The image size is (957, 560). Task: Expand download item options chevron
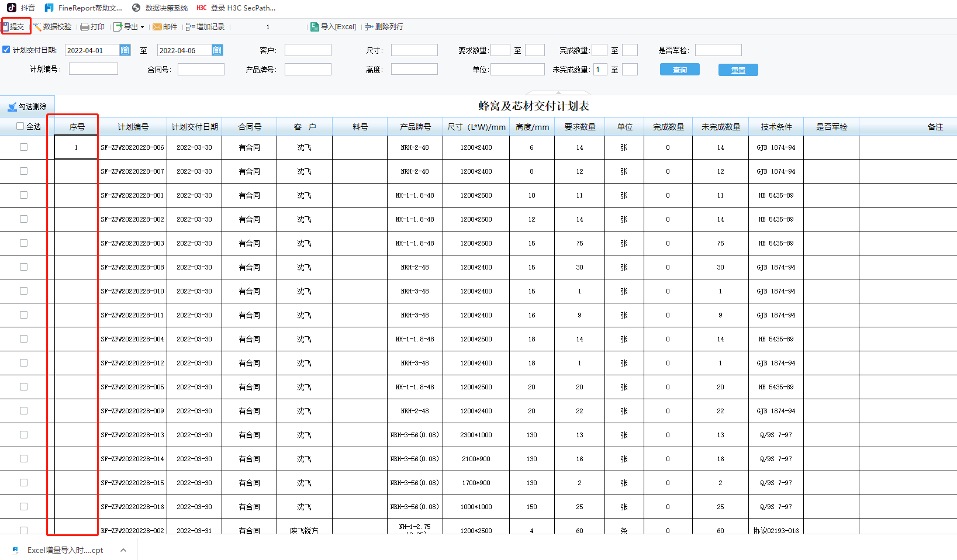coord(123,550)
